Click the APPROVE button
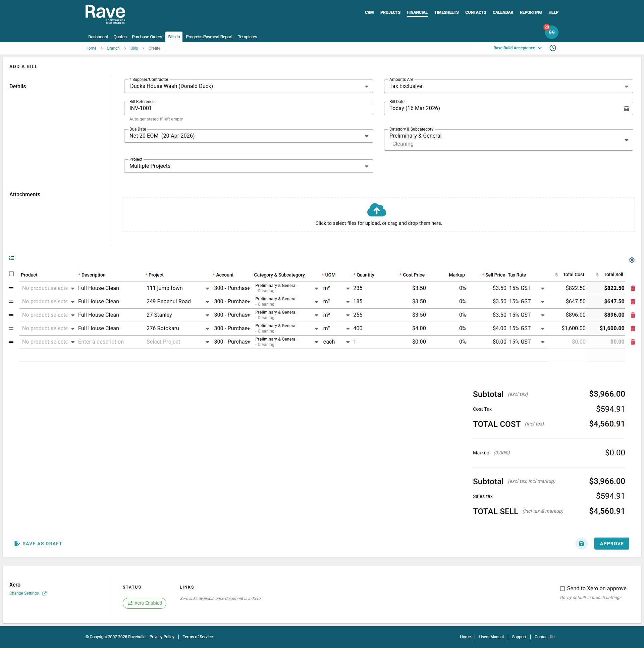This screenshot has height=648, width=644. pos(611,543)
